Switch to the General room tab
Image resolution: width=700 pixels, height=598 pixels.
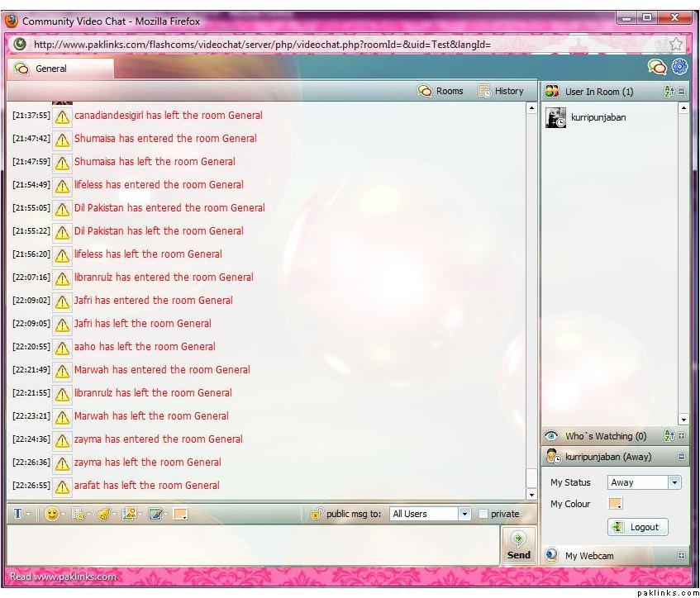tap(51, 69)
